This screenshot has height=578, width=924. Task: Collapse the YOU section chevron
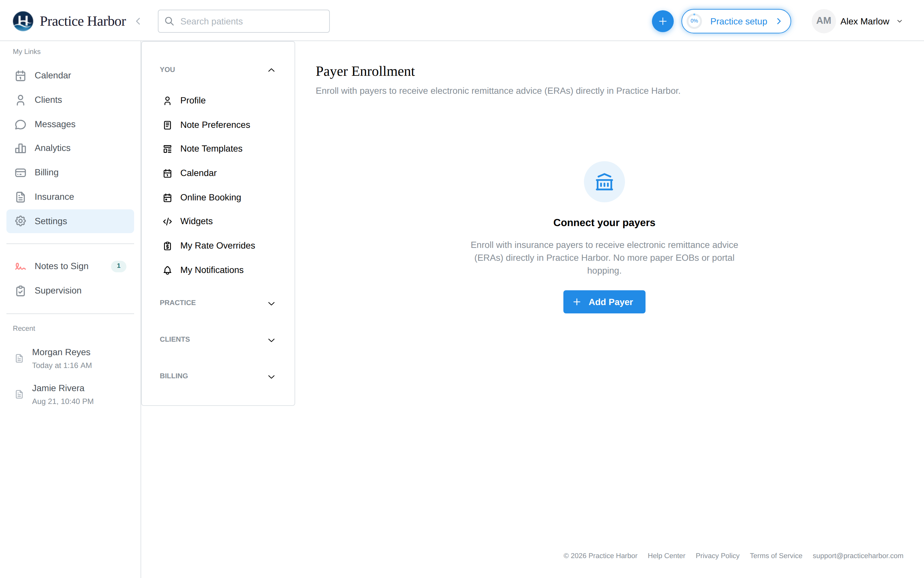tap(271, 70)
